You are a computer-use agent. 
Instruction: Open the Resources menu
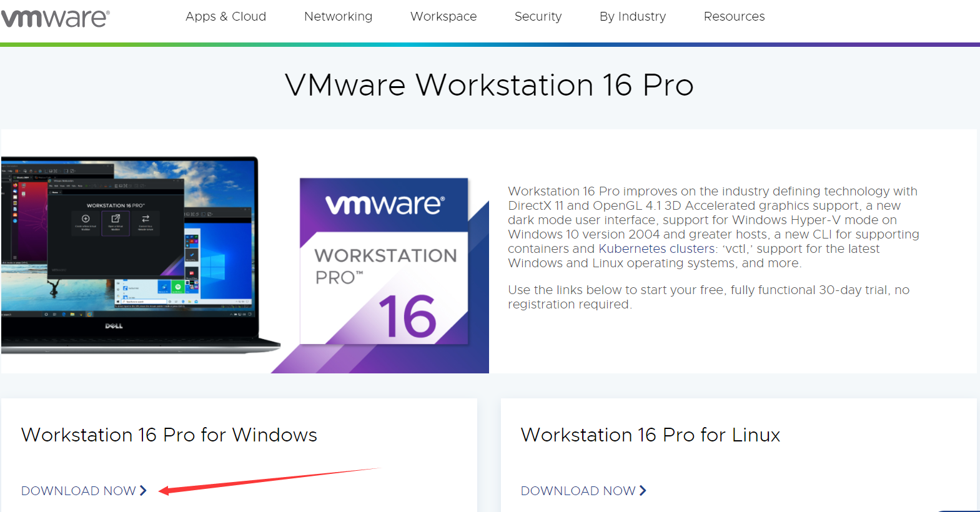click(734, 17)
